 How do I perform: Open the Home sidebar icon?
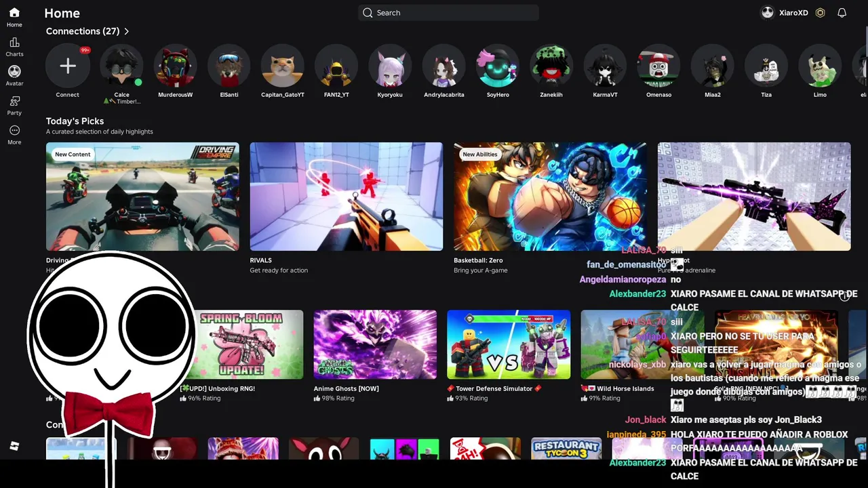click(14, 13)
